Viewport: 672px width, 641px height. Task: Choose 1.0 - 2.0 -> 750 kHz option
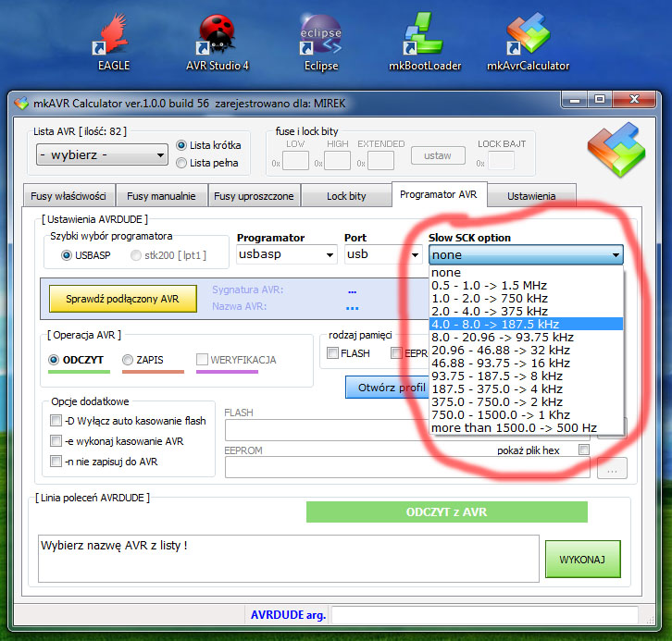coord(526,298)
